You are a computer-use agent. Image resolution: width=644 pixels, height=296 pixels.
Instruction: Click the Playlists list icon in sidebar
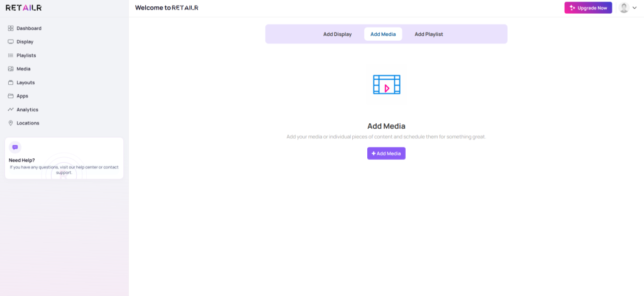11,55
